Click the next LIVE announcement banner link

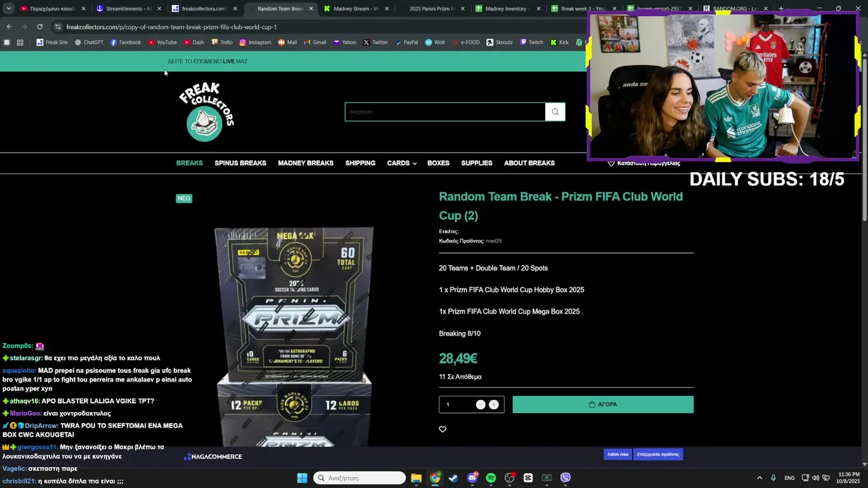(x=208, y=62)
